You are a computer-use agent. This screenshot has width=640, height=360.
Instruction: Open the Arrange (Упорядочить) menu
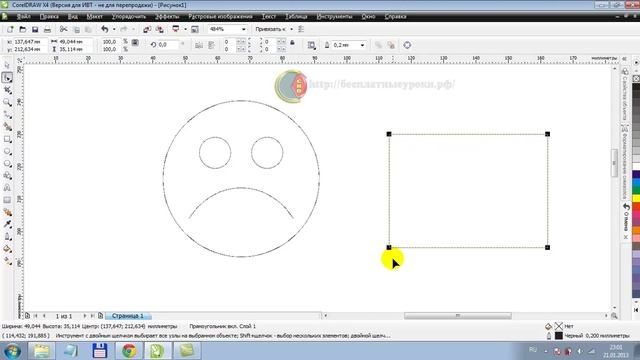(x=129, y=17)
